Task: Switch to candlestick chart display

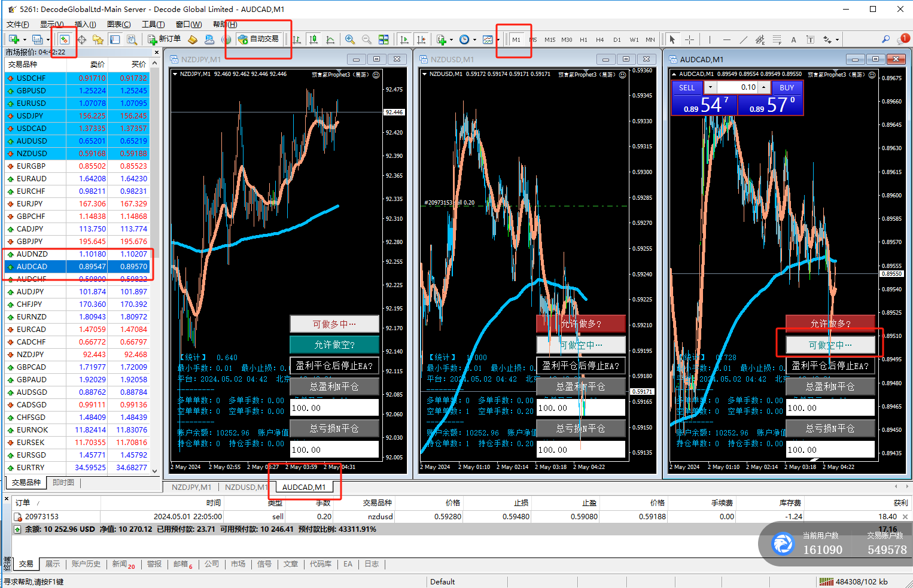Action: pos(314,39)
